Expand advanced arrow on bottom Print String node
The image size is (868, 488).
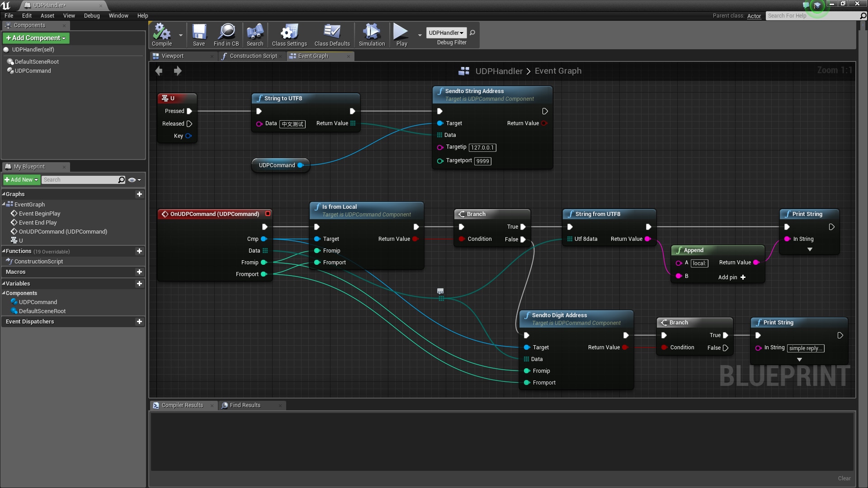click(799, 360)
